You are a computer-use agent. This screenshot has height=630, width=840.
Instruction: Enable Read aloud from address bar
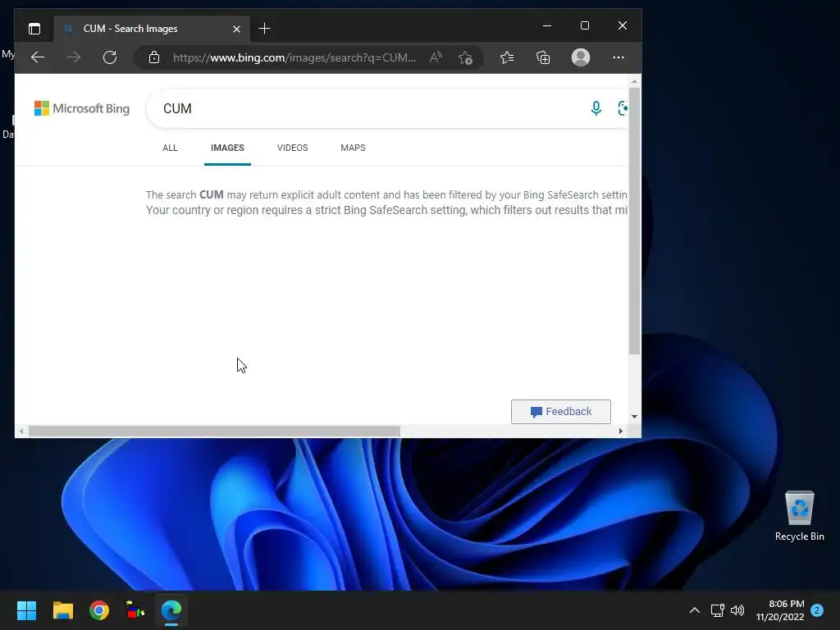436,57
